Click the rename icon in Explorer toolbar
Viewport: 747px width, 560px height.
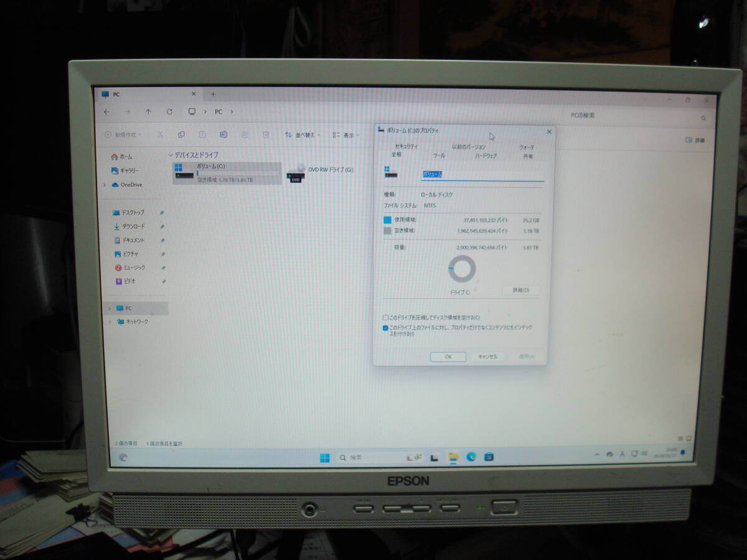point(223,134)
